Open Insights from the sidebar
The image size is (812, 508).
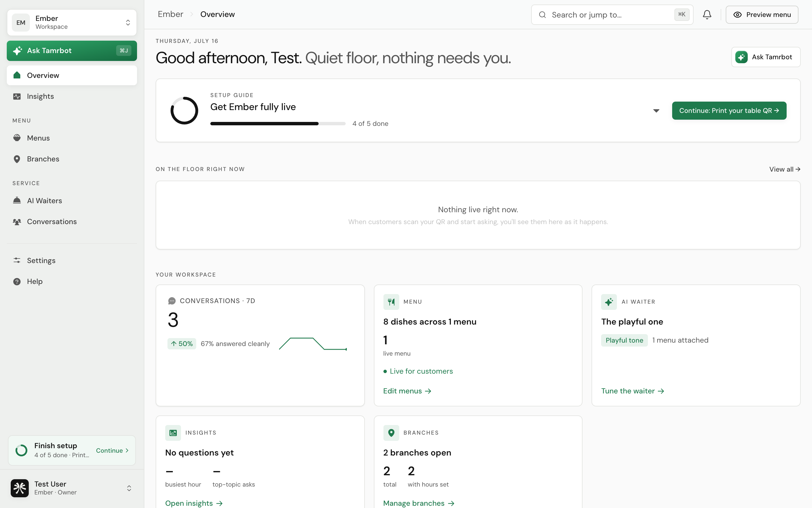point(71,97)
